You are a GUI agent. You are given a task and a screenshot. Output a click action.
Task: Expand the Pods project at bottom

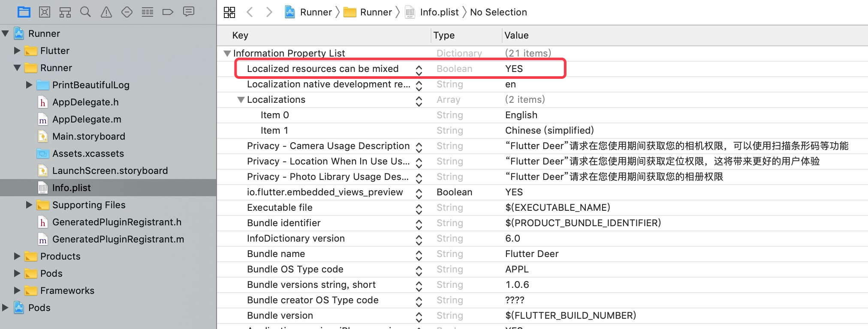[5, 308]
